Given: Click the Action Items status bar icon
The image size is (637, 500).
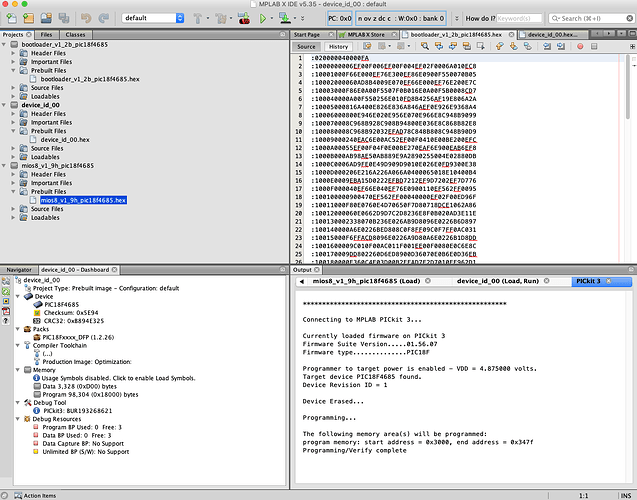Looking at the screenshot, I should coord(18,496).
